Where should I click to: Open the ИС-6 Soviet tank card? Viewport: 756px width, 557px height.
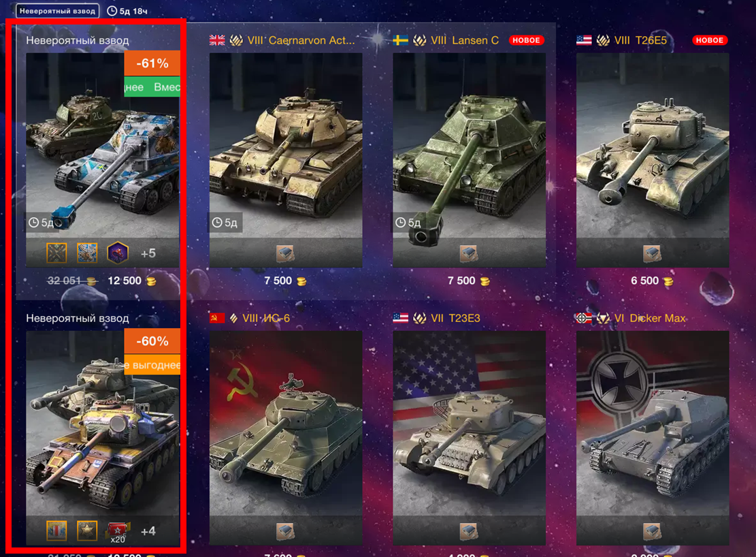pyautogui.click(x=285, y=438)
